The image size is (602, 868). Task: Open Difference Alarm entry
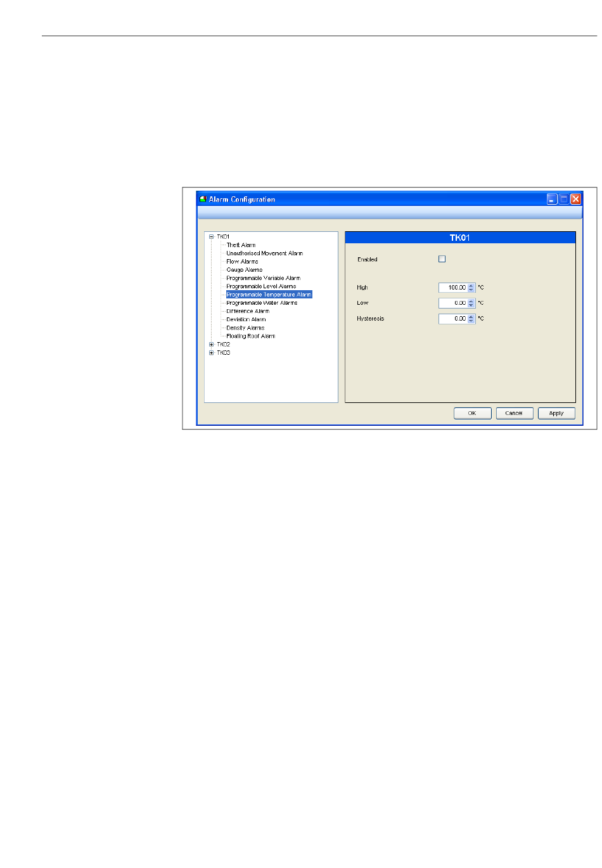pyautogui.click(x=248, y=311)
